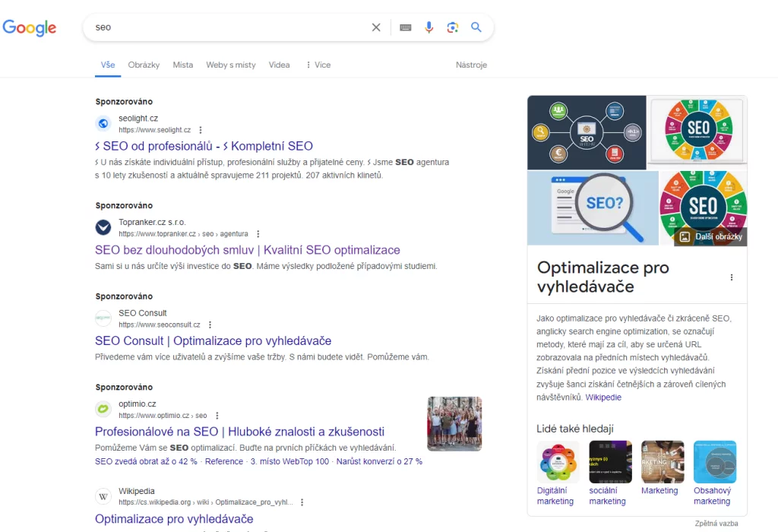
Task: Open the Marketing related search thumbnail
Action: (663, 461)
